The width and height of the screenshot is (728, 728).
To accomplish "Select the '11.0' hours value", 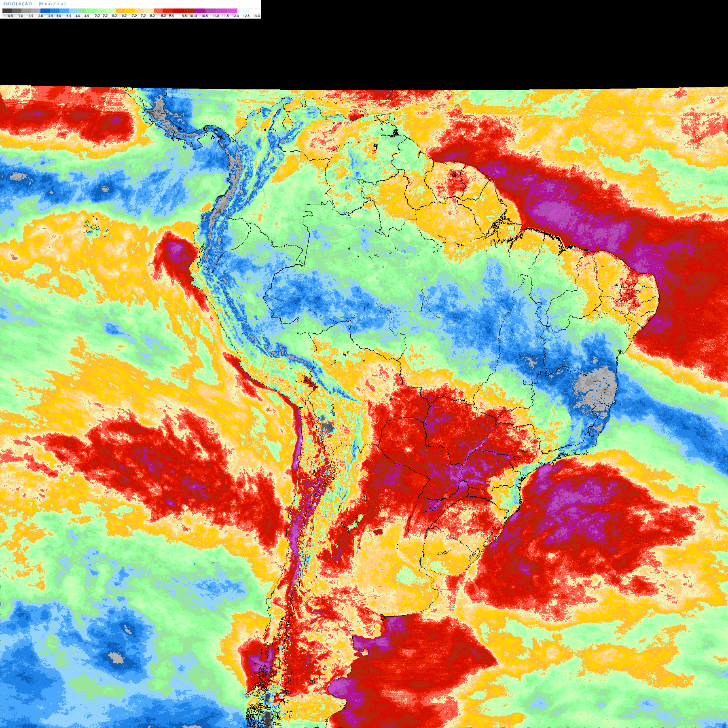I will click(216, 16).
